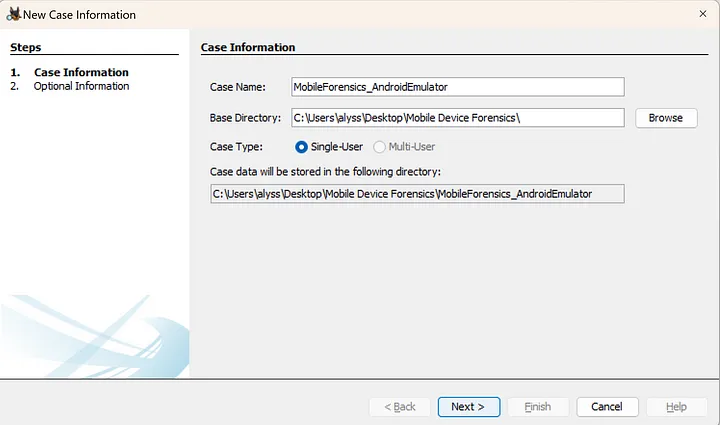Click the "Base Directory:" label

coord(246,118)
